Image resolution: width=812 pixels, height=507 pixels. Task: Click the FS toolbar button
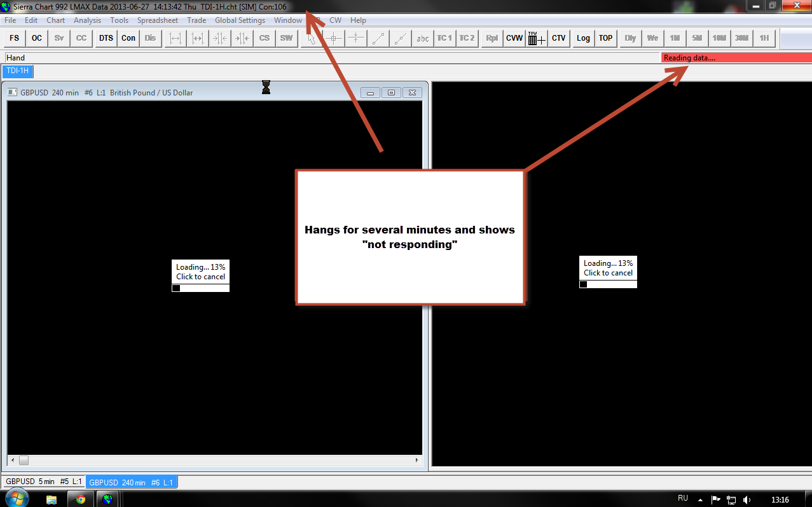pyautogui.click(x=14, y=38)
